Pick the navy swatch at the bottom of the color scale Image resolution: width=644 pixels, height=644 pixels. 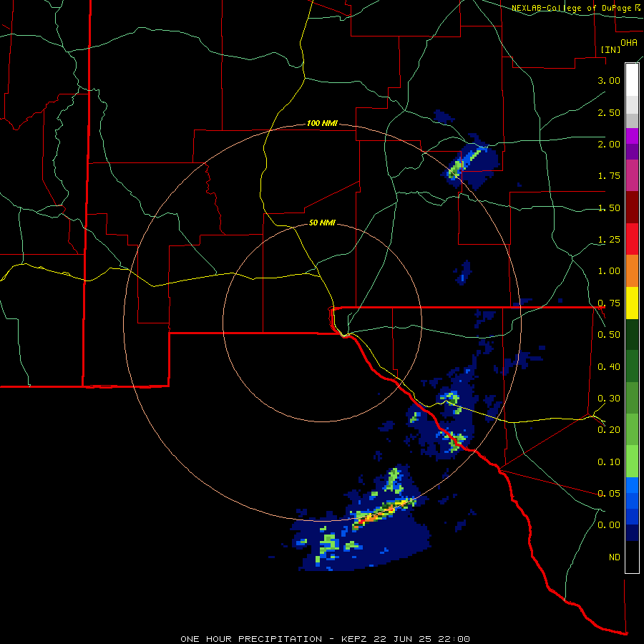click(x=632, y=532)
